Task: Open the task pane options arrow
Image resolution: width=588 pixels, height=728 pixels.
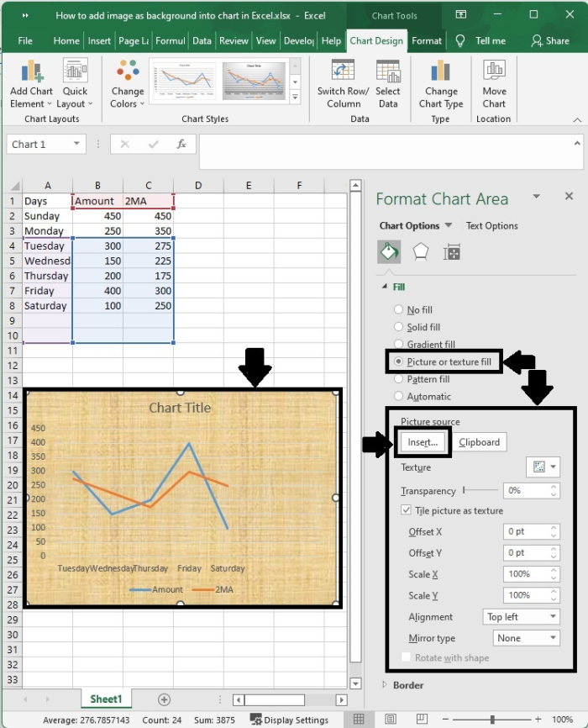Action: click(537, 197)
